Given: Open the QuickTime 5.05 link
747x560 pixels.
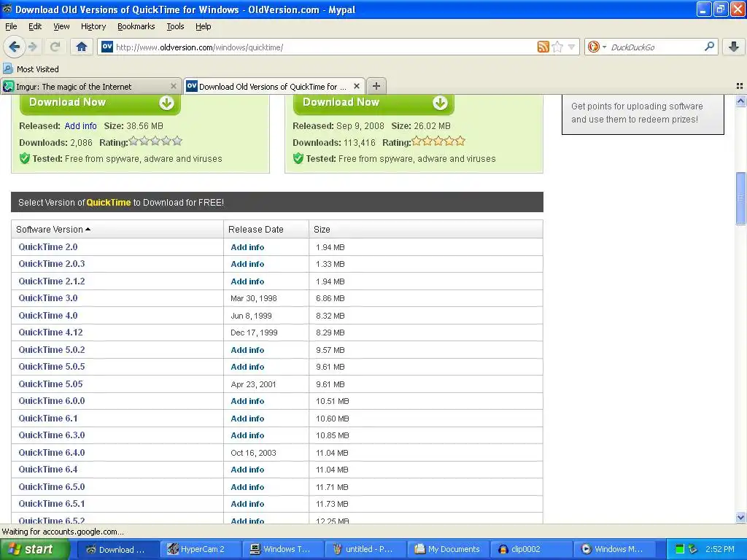Looking at the screenshot, I should tap(50, 384).
